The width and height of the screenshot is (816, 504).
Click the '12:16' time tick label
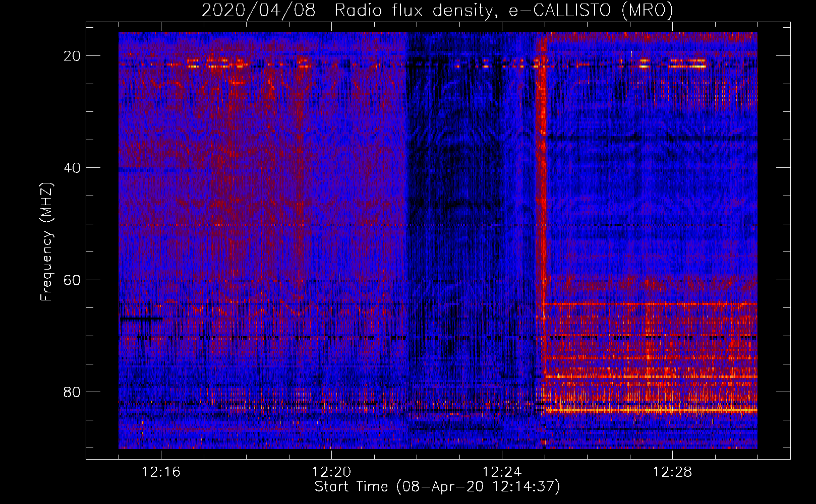(x=161, y=472)
